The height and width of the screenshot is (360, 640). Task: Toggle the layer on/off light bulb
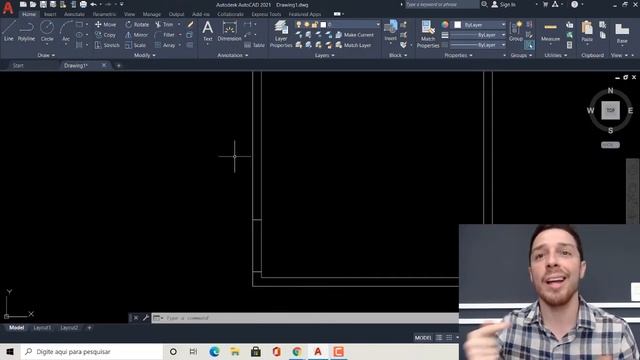299,24
